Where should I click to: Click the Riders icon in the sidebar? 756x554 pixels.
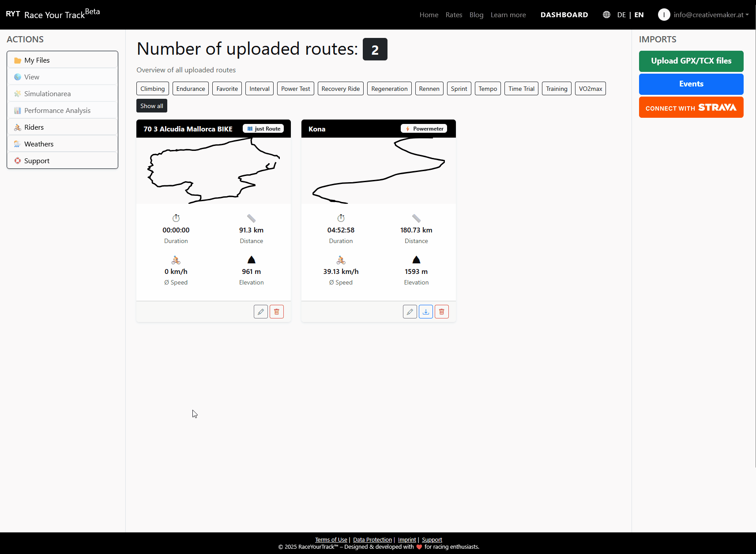pos(18,127)
